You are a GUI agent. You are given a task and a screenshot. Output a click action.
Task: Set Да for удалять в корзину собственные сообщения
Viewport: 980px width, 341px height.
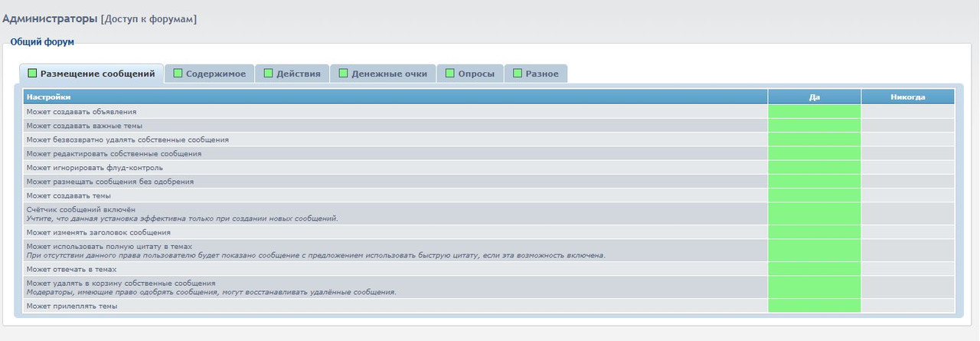click(x=815, y=287)
